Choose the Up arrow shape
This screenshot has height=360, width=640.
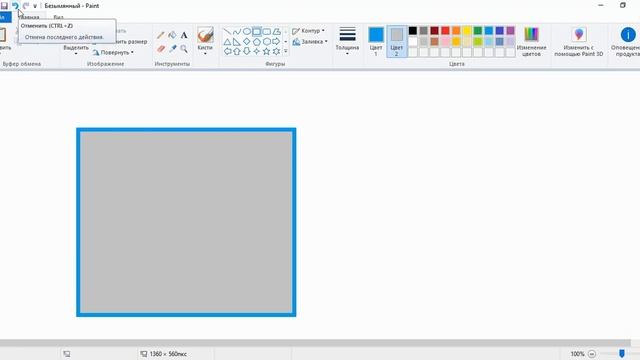point(237,51)
